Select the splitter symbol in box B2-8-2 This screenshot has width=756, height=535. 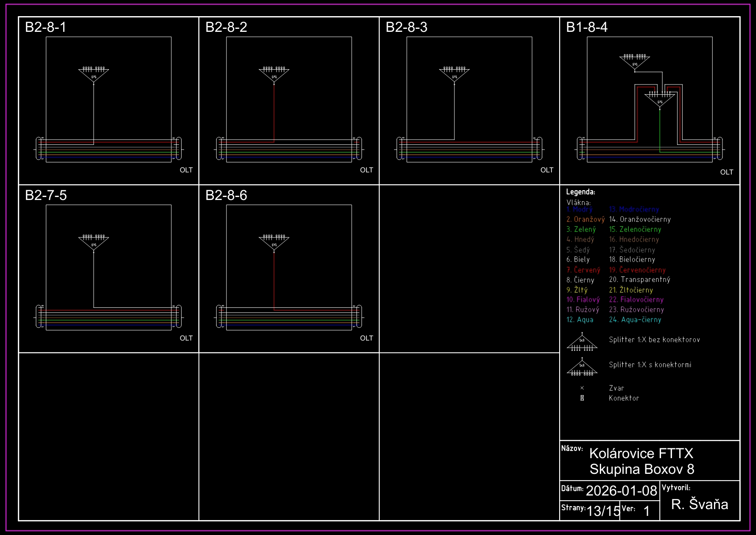coord(274,74)
